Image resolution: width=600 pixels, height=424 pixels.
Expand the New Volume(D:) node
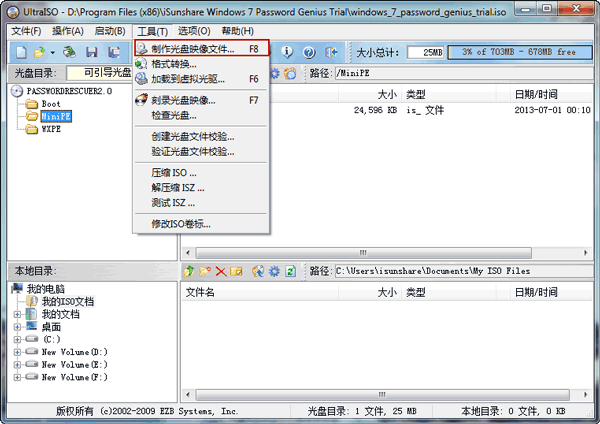point(17,352)
